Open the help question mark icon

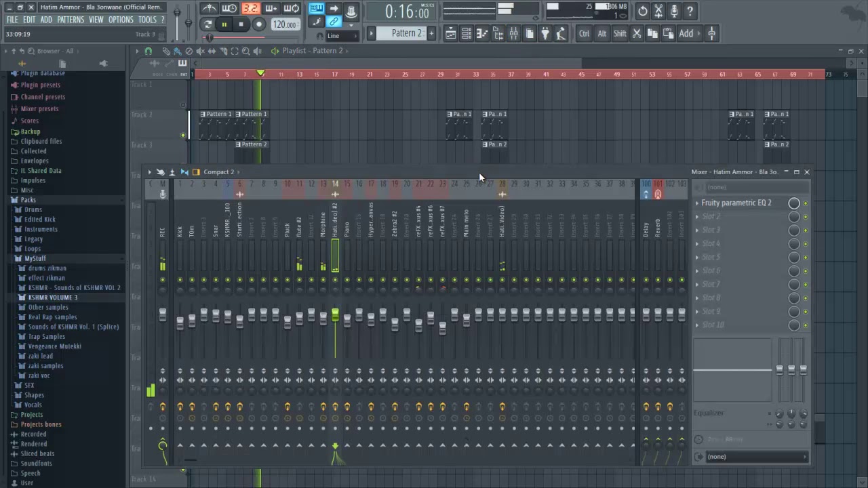tap(690, 11)
